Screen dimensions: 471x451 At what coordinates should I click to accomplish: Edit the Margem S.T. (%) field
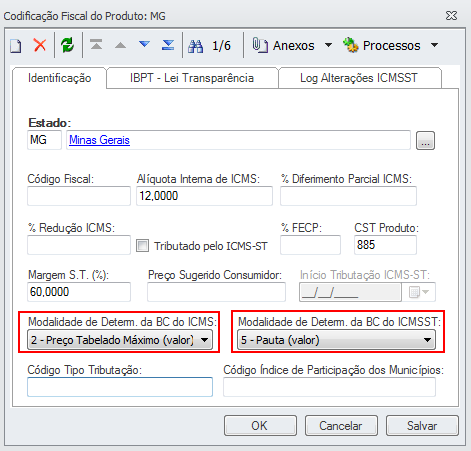coord(79,292)
